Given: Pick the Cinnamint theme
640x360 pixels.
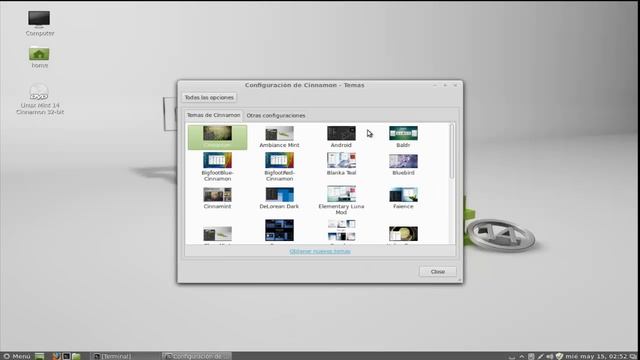Looking at the screenshot, I should click(x=218, y=198).
